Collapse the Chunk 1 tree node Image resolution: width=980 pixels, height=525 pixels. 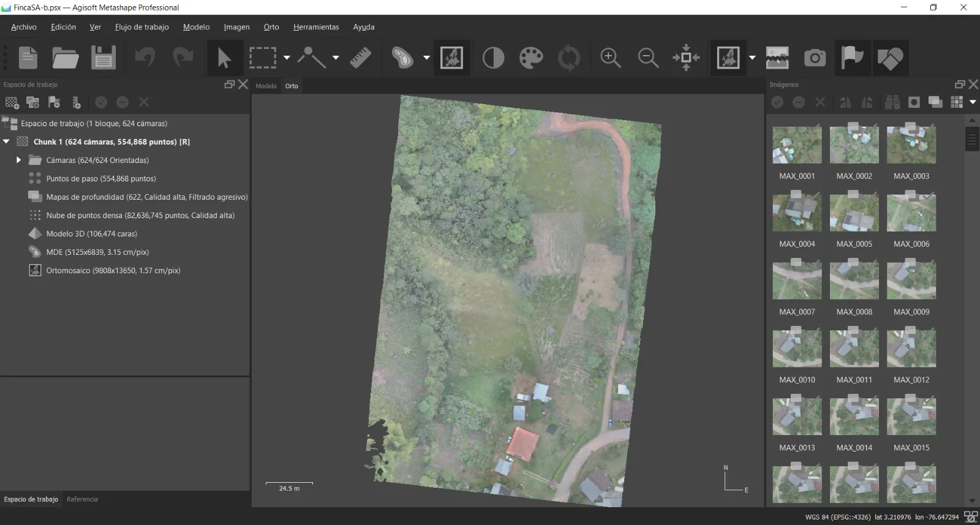coord(7,142)
